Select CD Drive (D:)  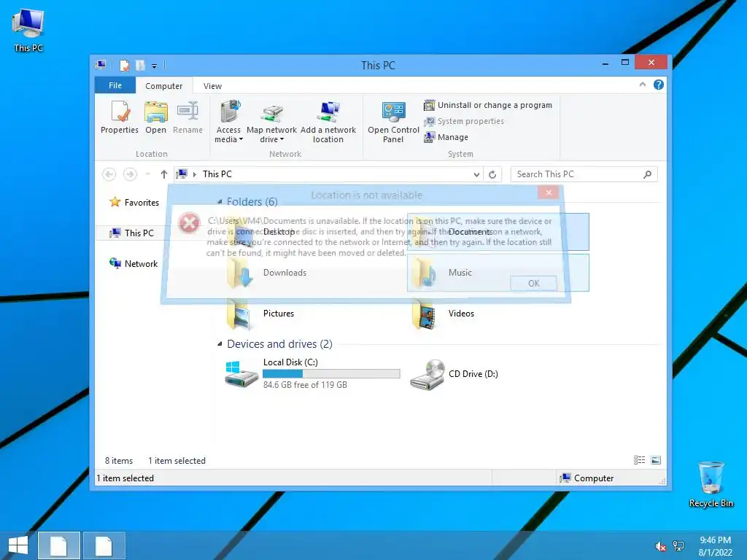tap(454, 374)
